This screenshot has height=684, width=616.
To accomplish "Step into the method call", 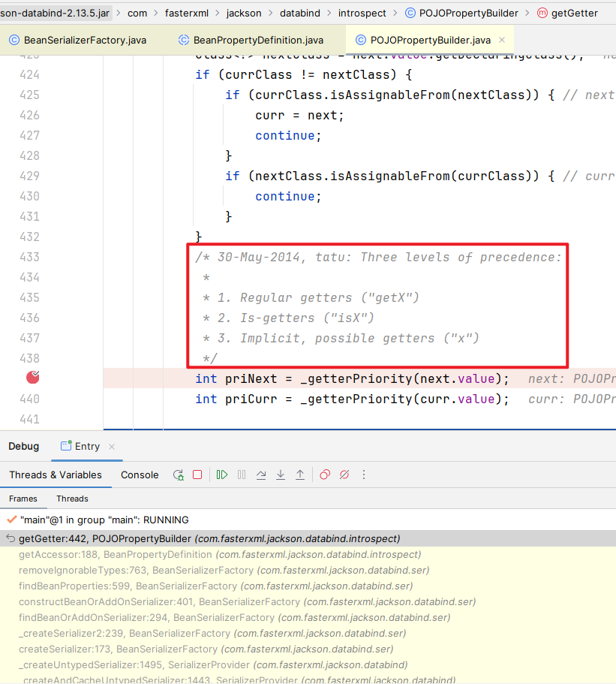I will [x=281, y=475].
